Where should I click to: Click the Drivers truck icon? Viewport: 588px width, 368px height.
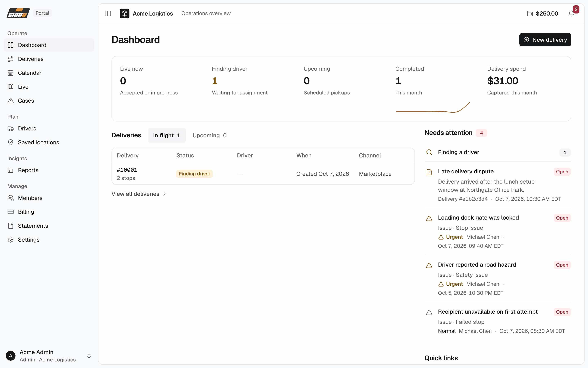[x=10, y=128]
